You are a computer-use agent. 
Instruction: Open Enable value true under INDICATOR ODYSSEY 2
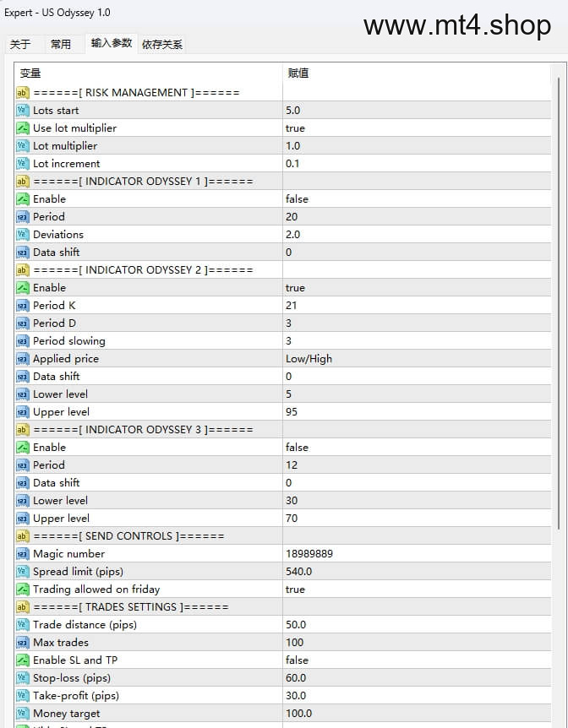[417, 288]
